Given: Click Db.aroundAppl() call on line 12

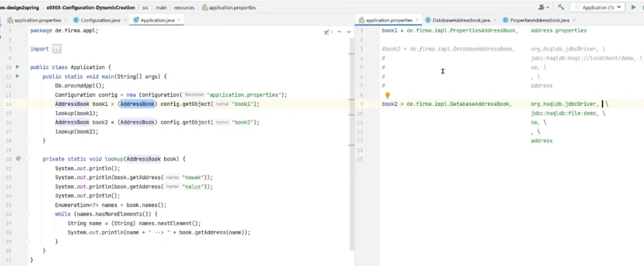Looking at the screenshot, I should pyautogui.click(x=80, y=86).
